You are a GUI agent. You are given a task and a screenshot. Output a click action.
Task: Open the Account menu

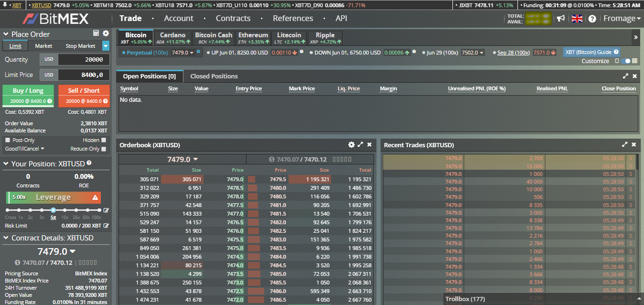179,18
